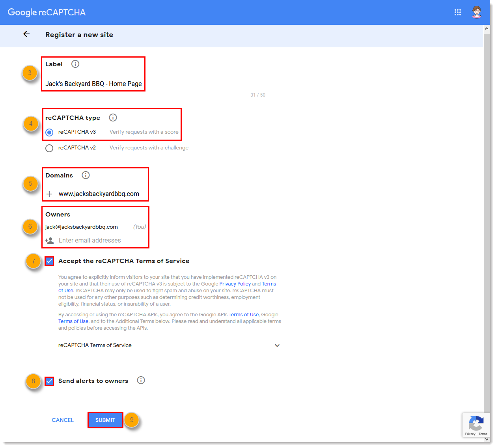Click the SUBMIT button
The width and height of the screenshot is (496, 448).
tap(105, 420)
